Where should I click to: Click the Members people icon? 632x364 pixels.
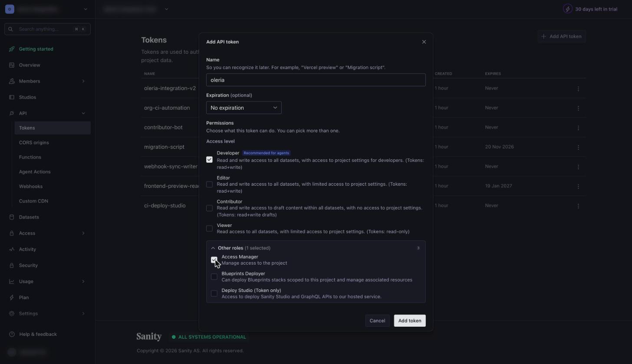click(x=12, y=81)
